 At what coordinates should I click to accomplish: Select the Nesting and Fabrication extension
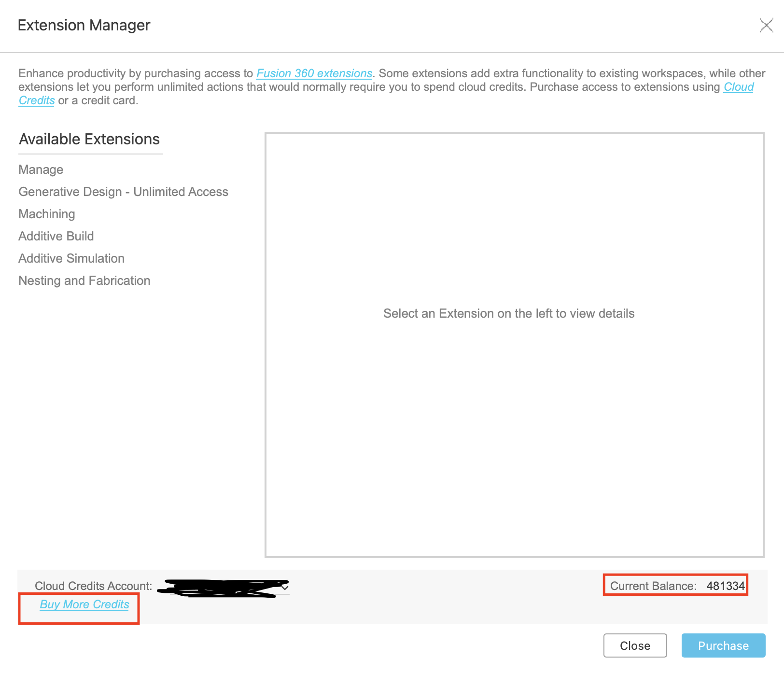[84, 280]
